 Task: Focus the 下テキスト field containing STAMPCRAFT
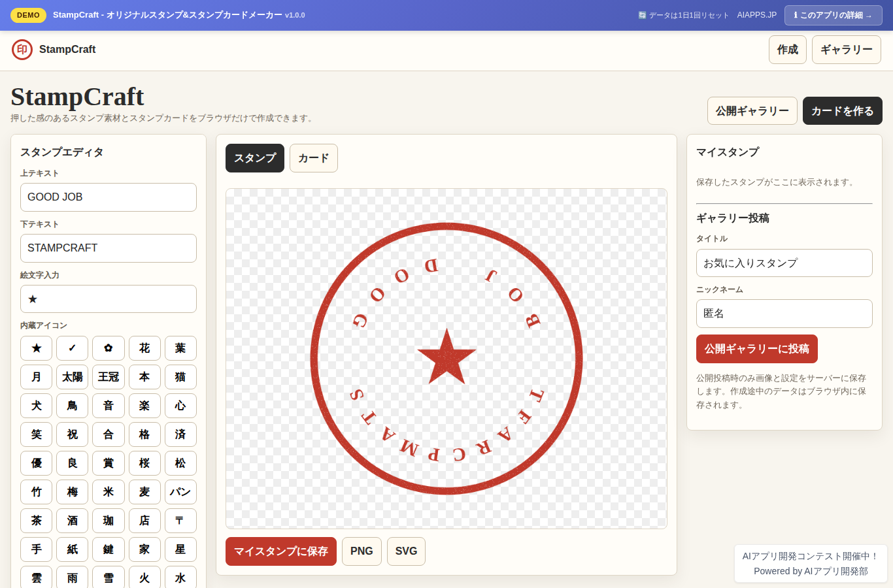[x=109, y=248]
